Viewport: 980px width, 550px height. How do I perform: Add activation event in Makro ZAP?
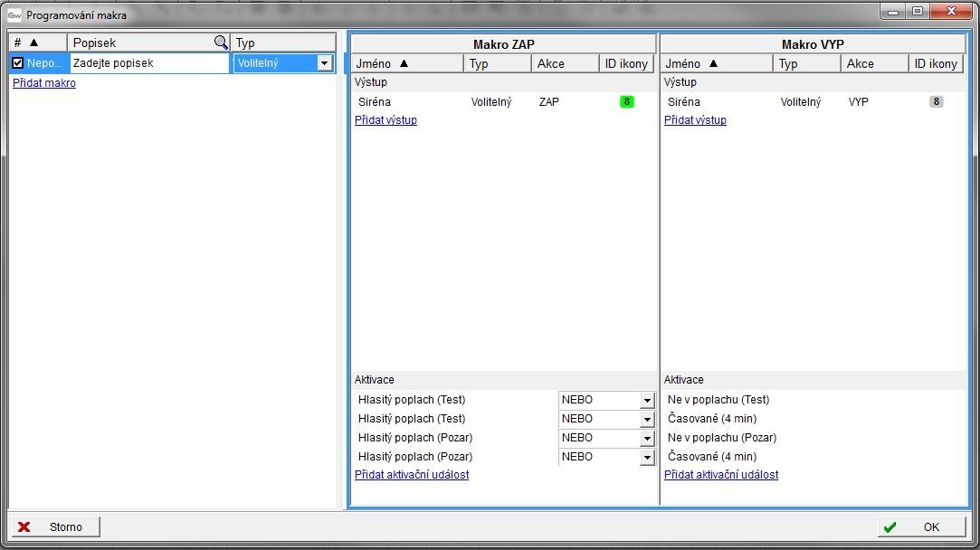point(412,475)
